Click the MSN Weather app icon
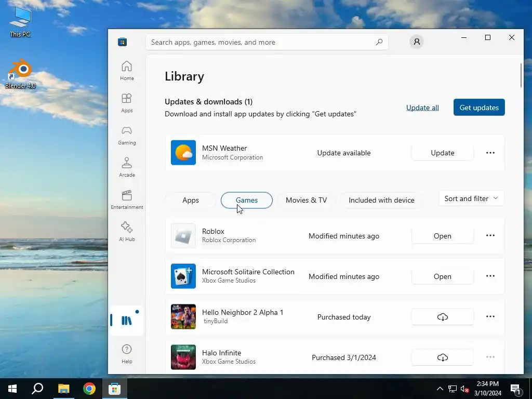 (x=183, y=153)
